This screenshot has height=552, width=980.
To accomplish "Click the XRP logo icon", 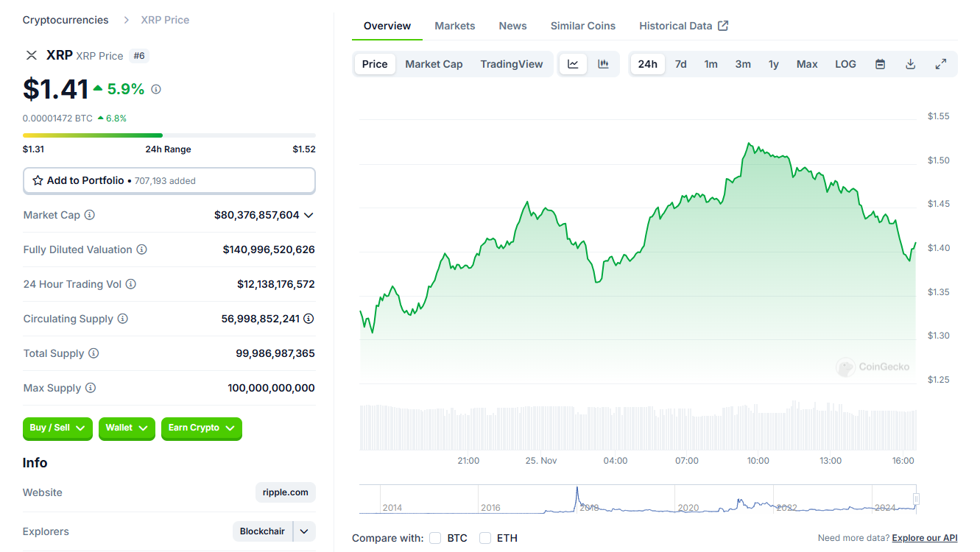I will pyautogui.click(x=31, y=55).
